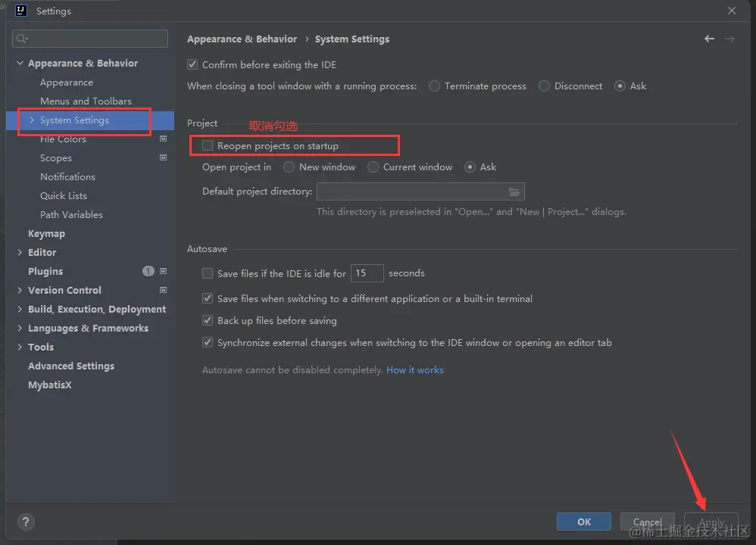Click the Plugins update count badge
This screenshot has width=756, height=545.
148,271
